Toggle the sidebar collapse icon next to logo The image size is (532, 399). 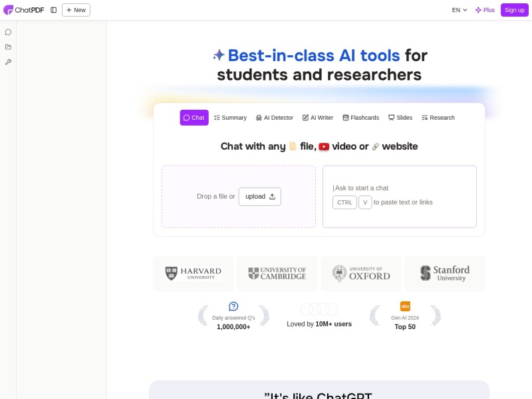point(53,9)
